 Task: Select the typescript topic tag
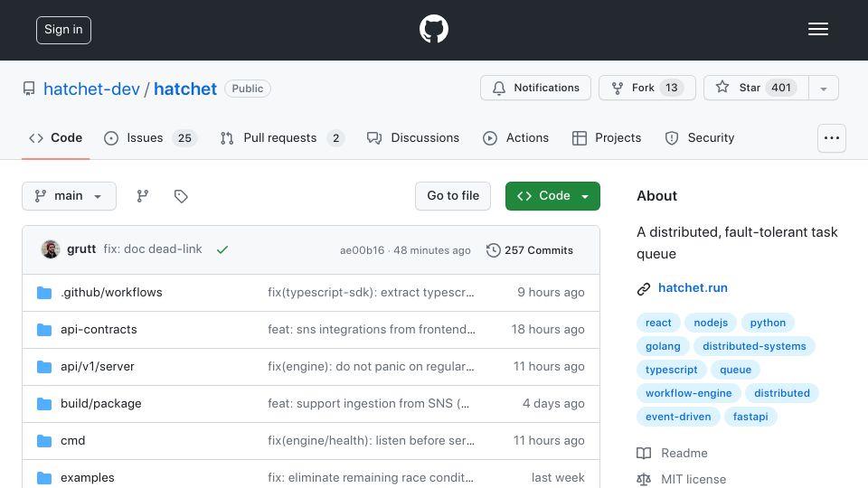tap(672, 370)
